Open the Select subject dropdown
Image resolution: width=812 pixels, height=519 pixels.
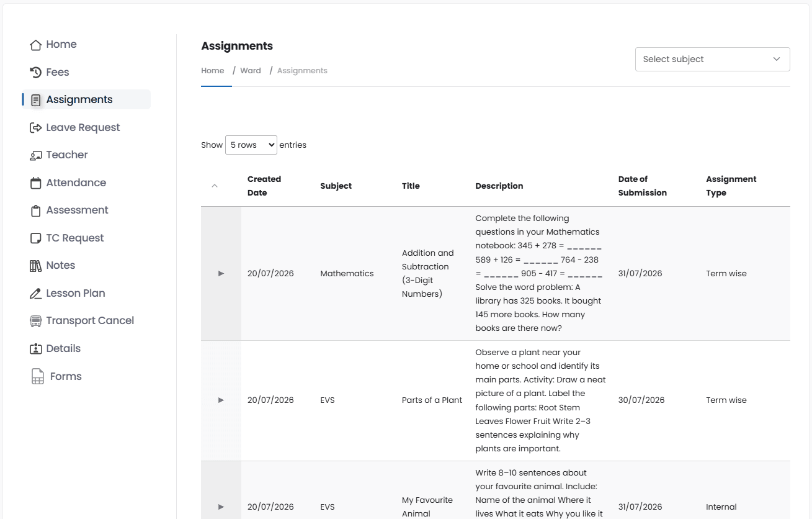pyautogui.click(x=713, y=59)
